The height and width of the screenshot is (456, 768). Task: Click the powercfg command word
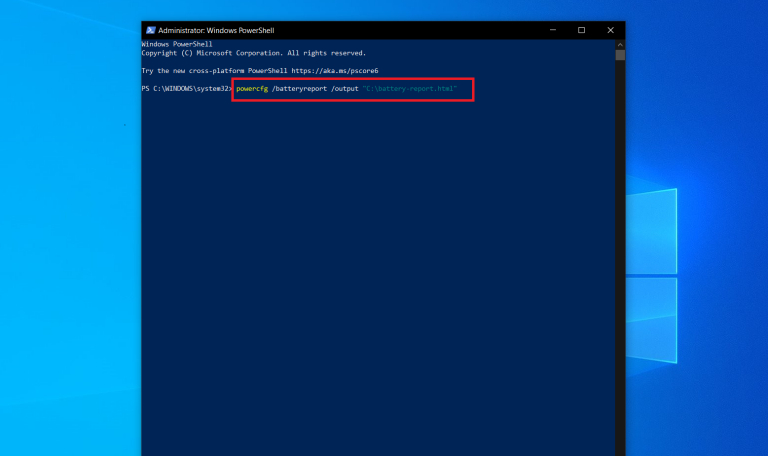(x=252, y=89)
